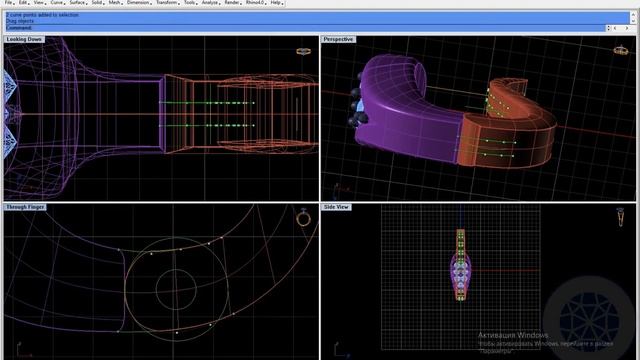Image resolution: width=640 pixels, height=360 pixels.
Task: Click ring icon in Side View viewport
Action: pyautogui.click(x=620, y=217)
